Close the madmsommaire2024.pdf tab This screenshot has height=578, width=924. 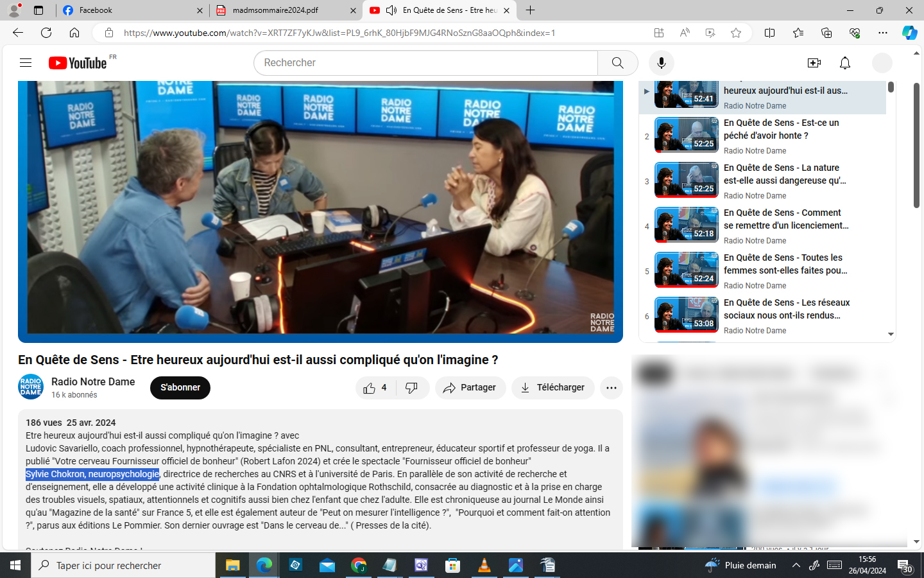point(353,10)
